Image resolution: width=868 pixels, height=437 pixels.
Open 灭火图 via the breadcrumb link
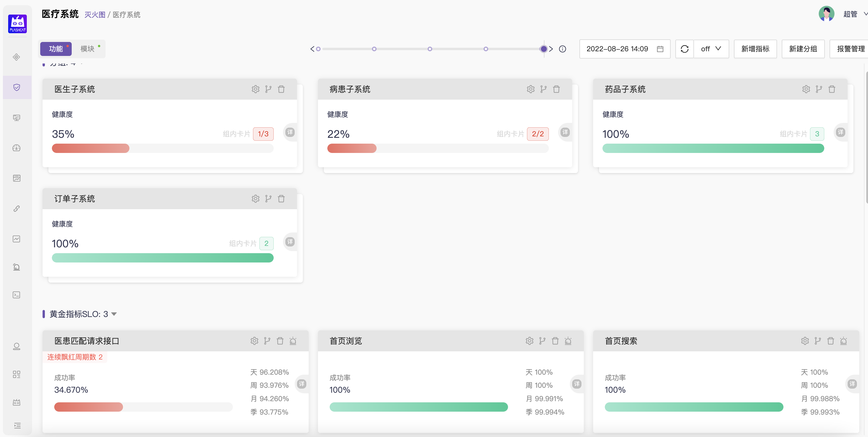95,15
